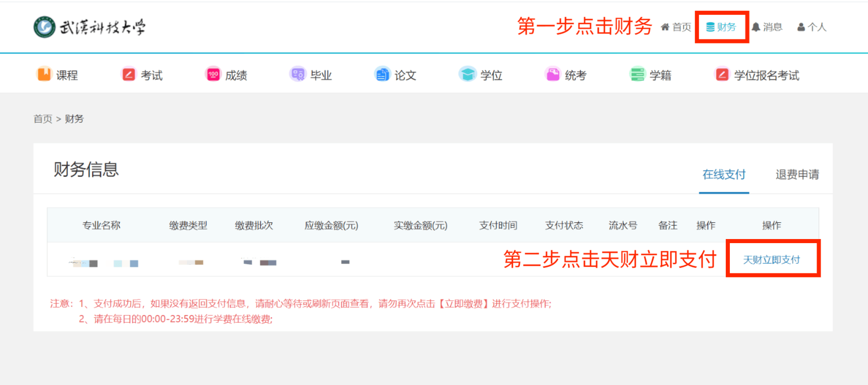Screen dimensions: 868x385
Task: Open the 个人 personal profile menu
Action: point(812,27)
